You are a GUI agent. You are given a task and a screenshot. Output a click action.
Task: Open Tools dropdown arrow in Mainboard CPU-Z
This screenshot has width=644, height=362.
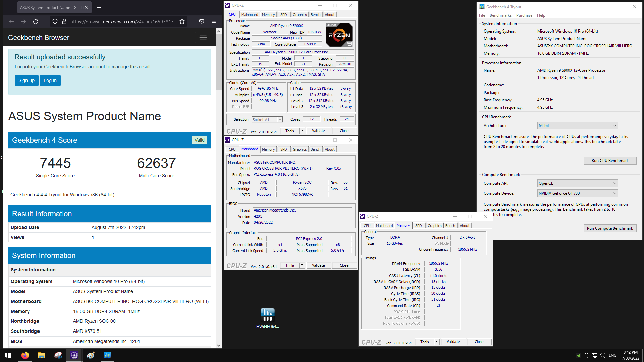click(302, 265)
